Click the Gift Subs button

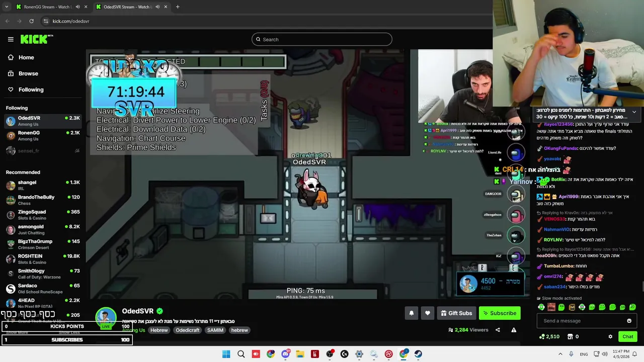[456, 313]
